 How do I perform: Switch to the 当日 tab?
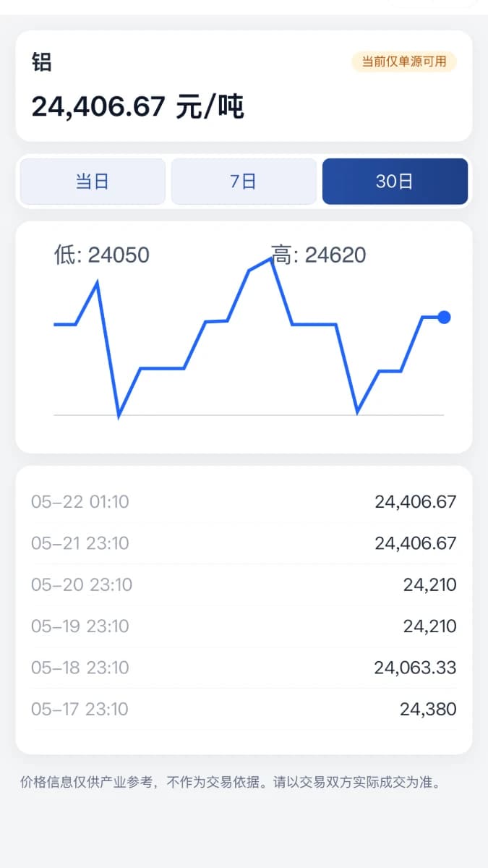[93, 182]
